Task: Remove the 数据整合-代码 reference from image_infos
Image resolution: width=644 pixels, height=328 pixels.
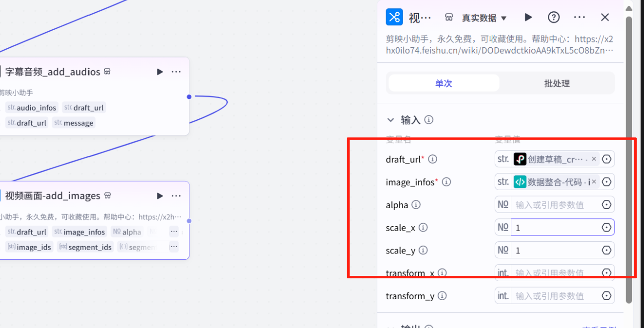Action: click(x=594, y=182)
